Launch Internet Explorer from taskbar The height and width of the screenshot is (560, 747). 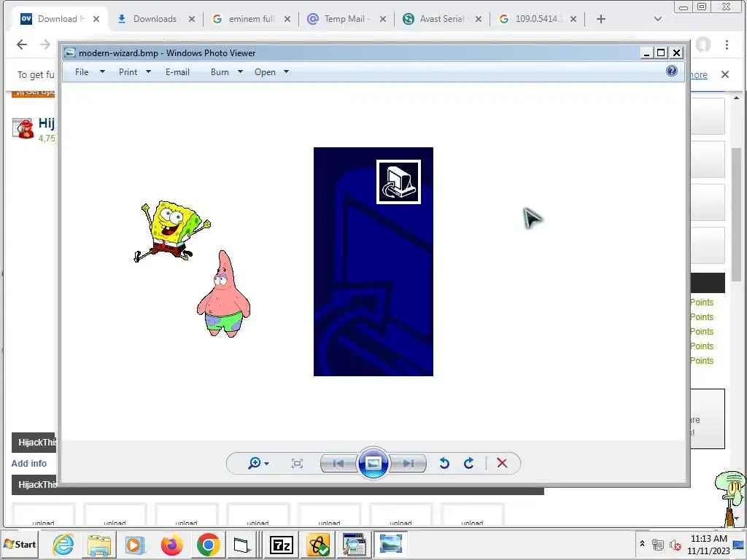tap(63, 544)
